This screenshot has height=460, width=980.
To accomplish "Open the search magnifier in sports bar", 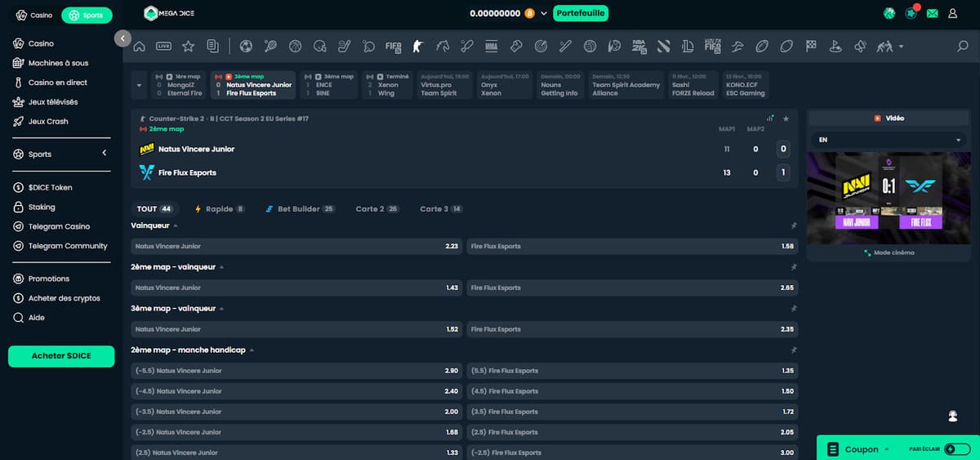I will [x=962, y=47].
